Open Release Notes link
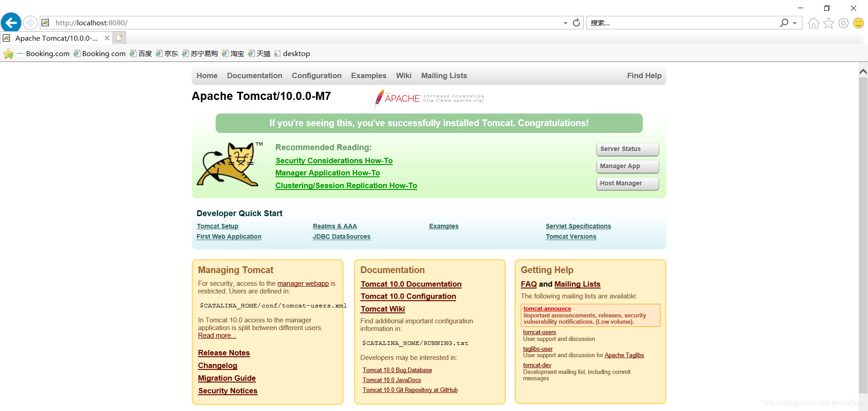 (224, 353)
